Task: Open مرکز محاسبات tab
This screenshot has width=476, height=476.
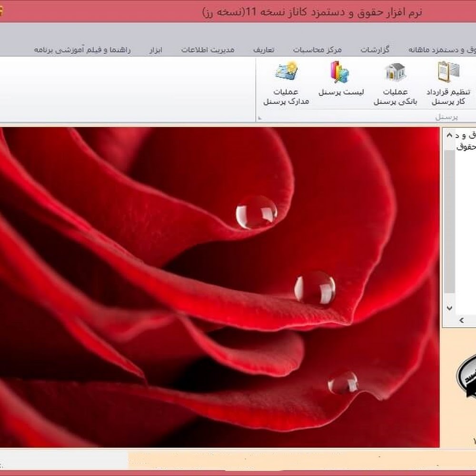Action: pos(317,50)
